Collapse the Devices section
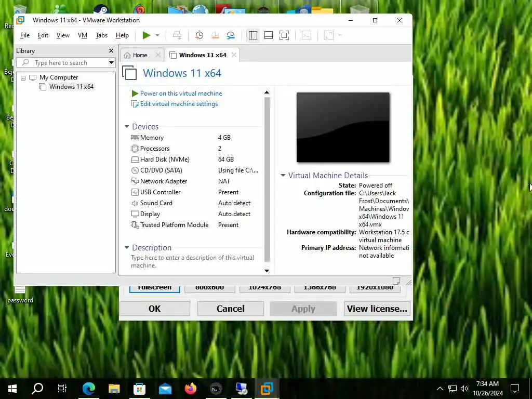This screenshot has width=532, height=399. click(127, 127)
